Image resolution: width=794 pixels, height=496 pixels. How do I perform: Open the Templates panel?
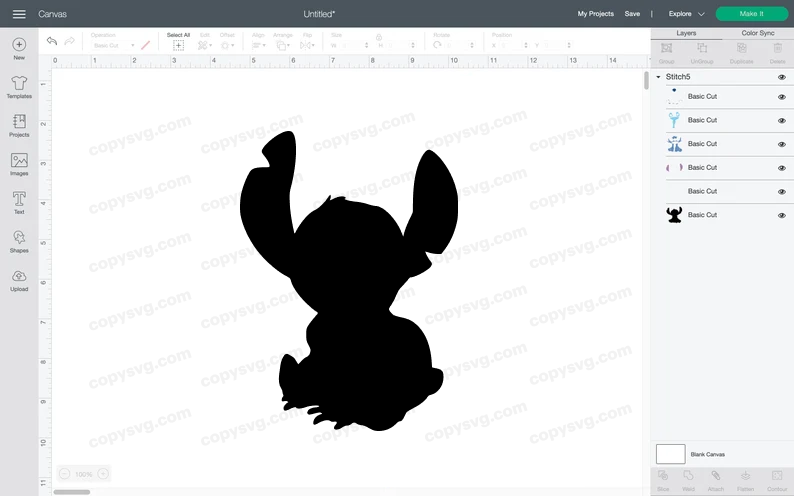click(x=19, y=87)
